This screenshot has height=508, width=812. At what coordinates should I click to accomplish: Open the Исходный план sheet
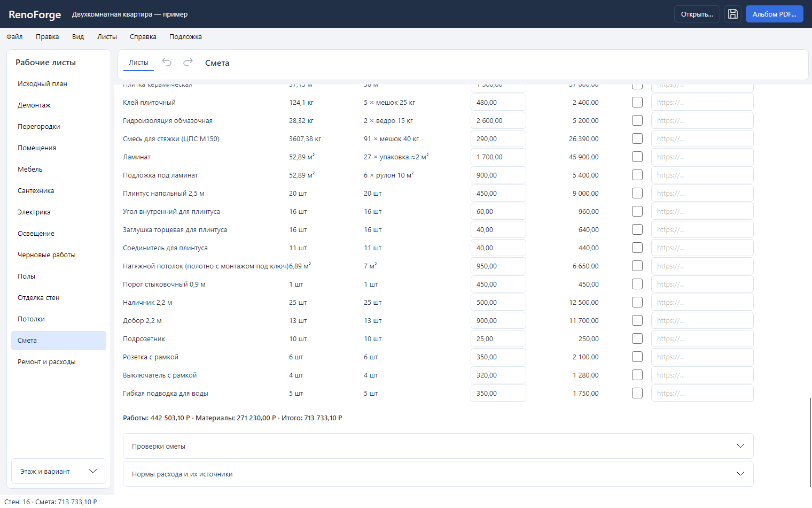59,84
